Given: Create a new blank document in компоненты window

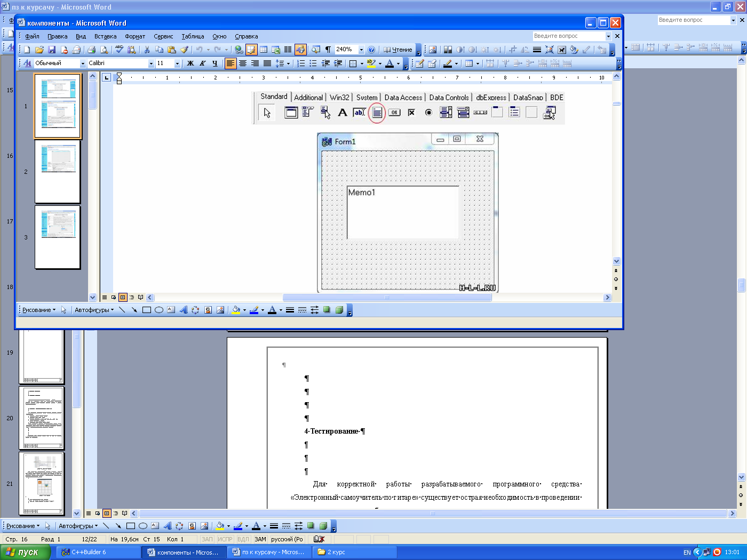Looking at the screenshot, I should pos(27,50).
